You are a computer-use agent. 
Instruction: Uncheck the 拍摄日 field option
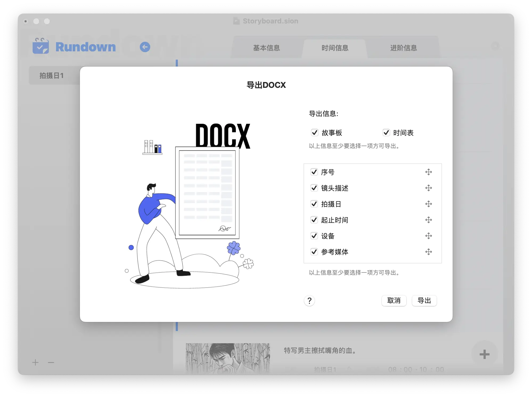click(x=314, y=204)
